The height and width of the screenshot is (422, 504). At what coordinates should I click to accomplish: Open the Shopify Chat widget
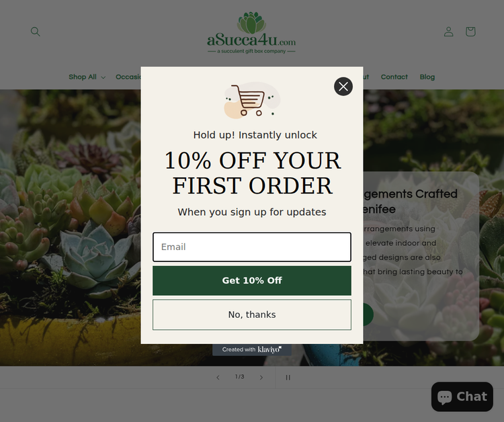click(x=462, y=396)
